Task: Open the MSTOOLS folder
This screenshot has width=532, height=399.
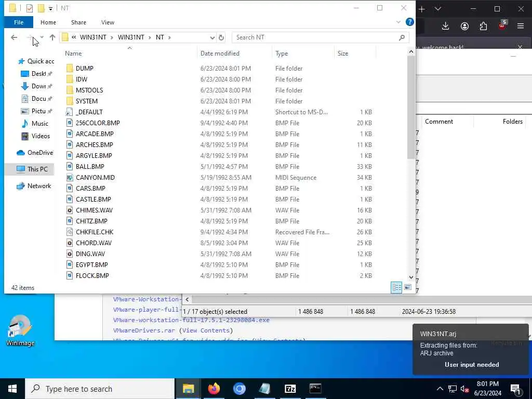Action: point(89,90)
